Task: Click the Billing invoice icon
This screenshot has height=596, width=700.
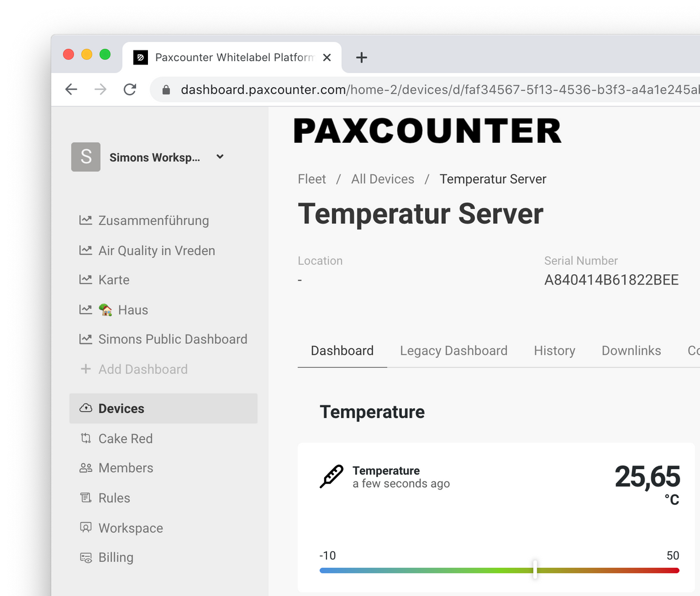Action: (x=86, y=557)
